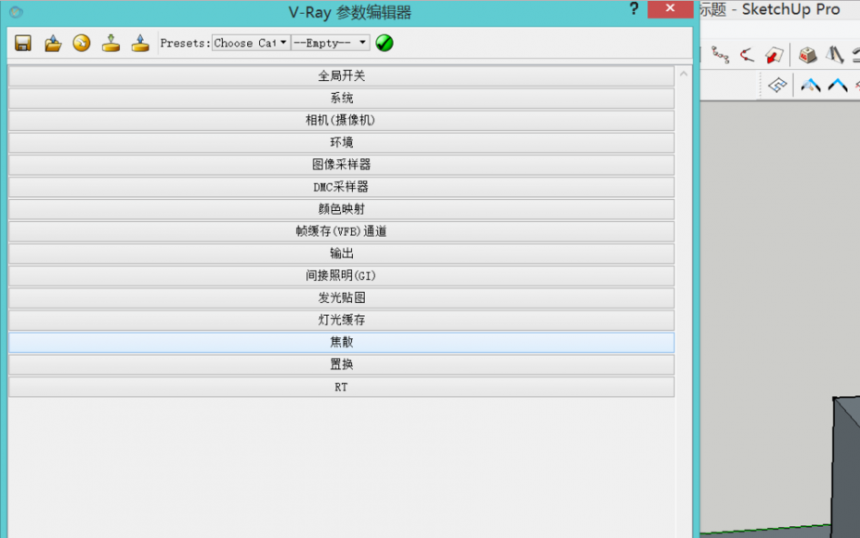The height and width of the screenshot is (538, 860).
Task: Click the red arc tool icon in SketchUp
Action: 746,55
